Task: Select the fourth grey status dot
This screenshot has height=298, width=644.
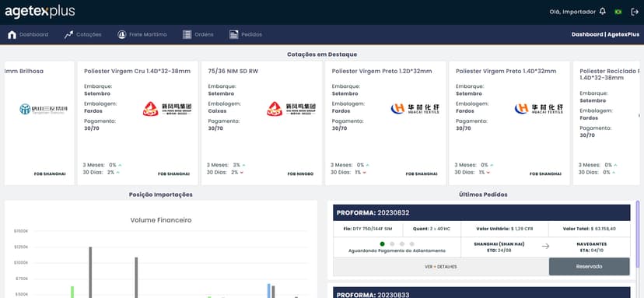Action: point(412,244)
